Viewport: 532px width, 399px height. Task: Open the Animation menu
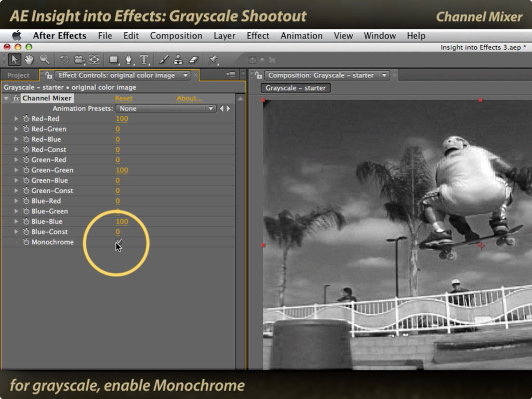pos(301,36)
